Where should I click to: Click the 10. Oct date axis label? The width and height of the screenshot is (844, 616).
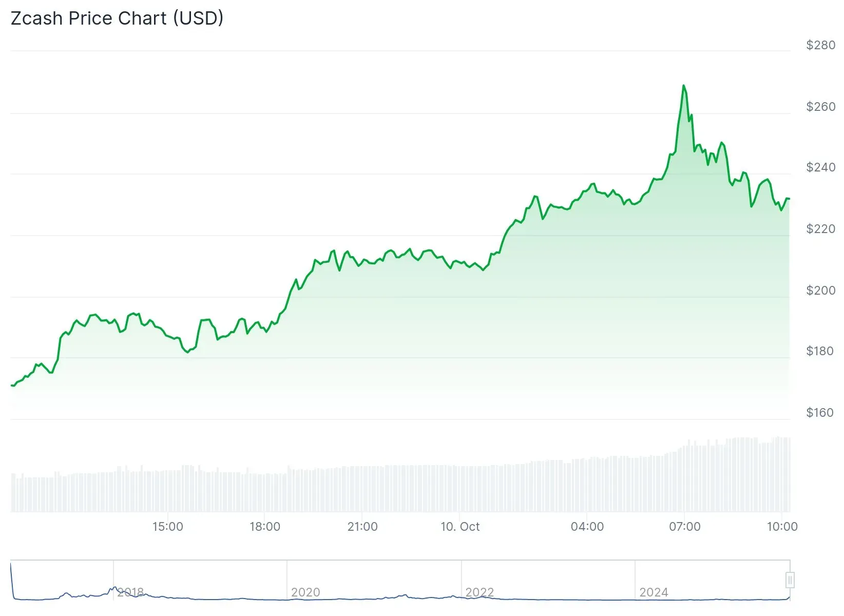pyautogui.click(x=460, y=527)
